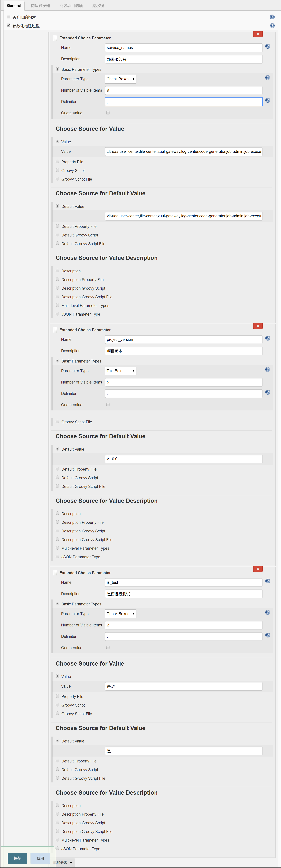Open the 添加参数 add parameter dropdown

64,863
